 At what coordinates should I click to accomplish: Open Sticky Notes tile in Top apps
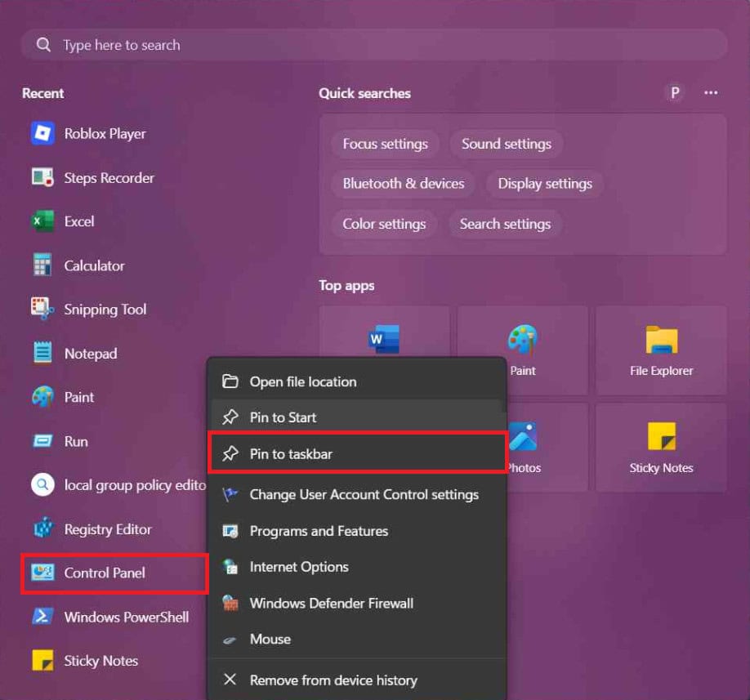click(661, 448)
